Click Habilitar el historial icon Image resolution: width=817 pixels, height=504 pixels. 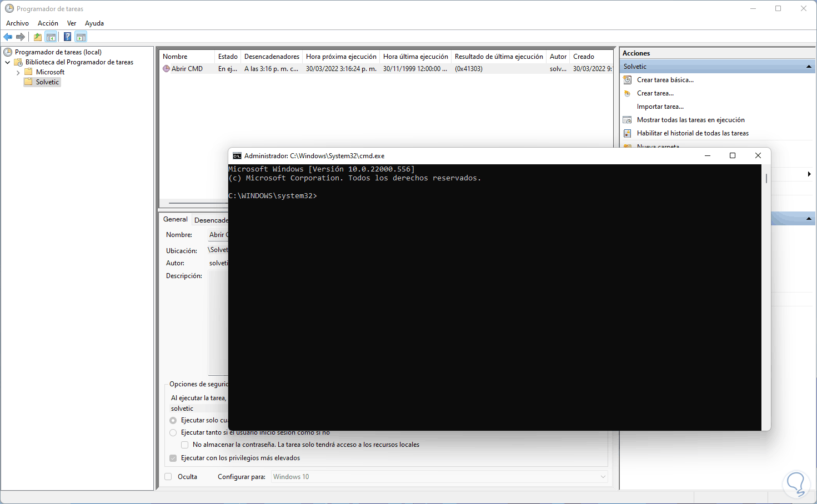point(627,133)
